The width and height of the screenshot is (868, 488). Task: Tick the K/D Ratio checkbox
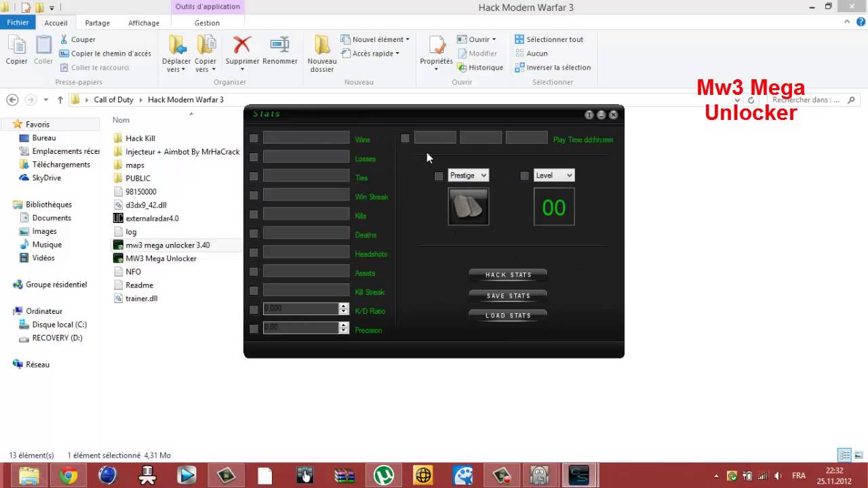pos(254,309)
